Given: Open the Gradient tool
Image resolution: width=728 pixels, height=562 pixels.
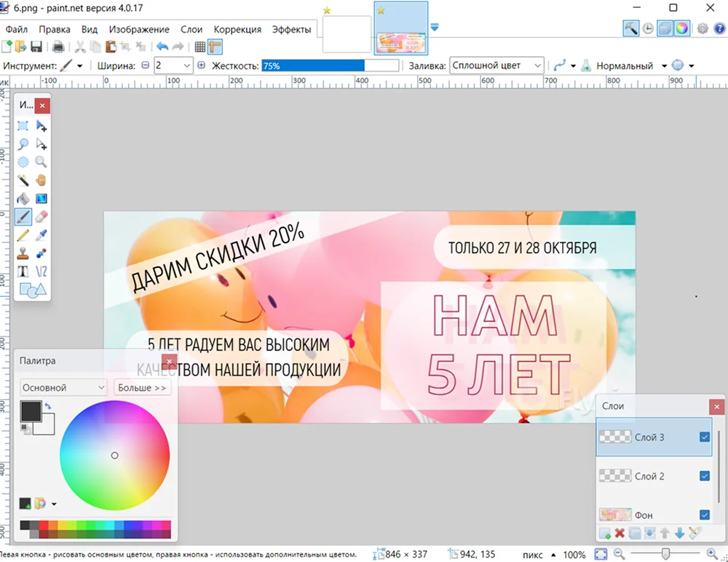Looking at the screenshot, I should (40, 198).
